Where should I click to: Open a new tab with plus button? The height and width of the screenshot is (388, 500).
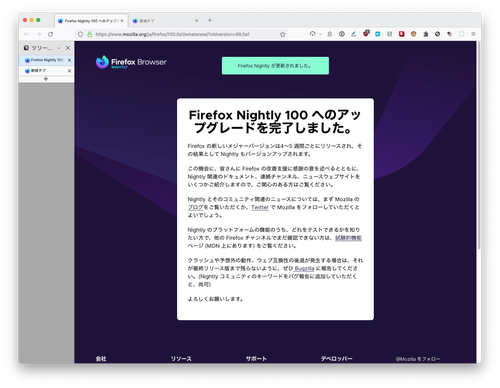tap(210, 20)
